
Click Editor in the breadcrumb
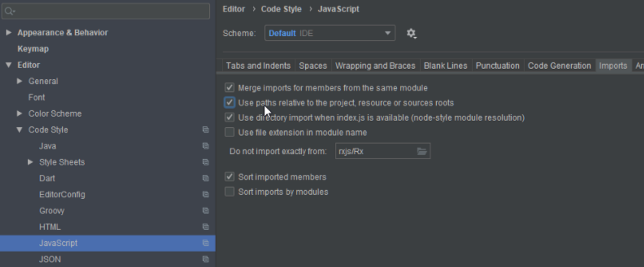[x=234, y=9]
